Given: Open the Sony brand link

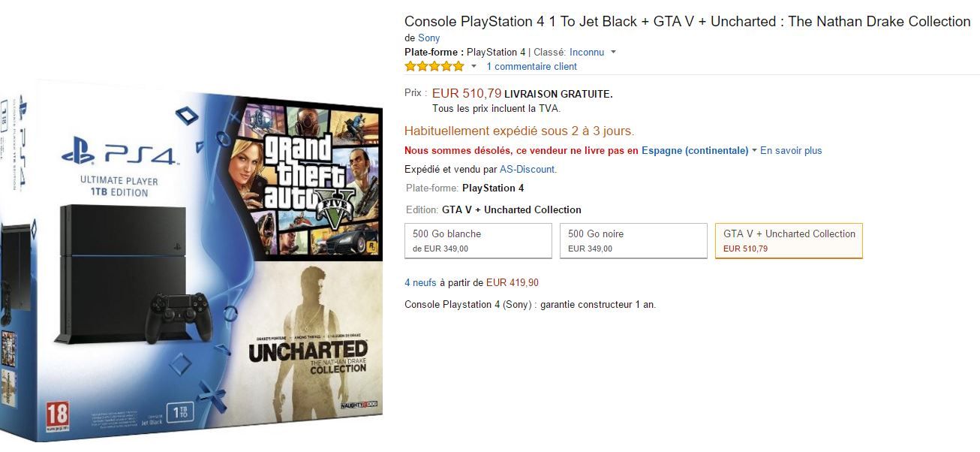Looking at the screenshot, I should coord(429,38).
